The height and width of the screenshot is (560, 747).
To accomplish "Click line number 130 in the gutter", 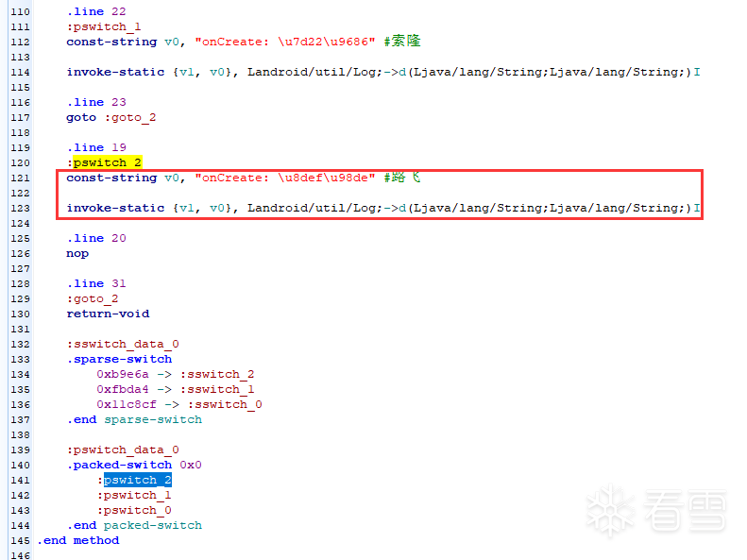I will (21, 314).
